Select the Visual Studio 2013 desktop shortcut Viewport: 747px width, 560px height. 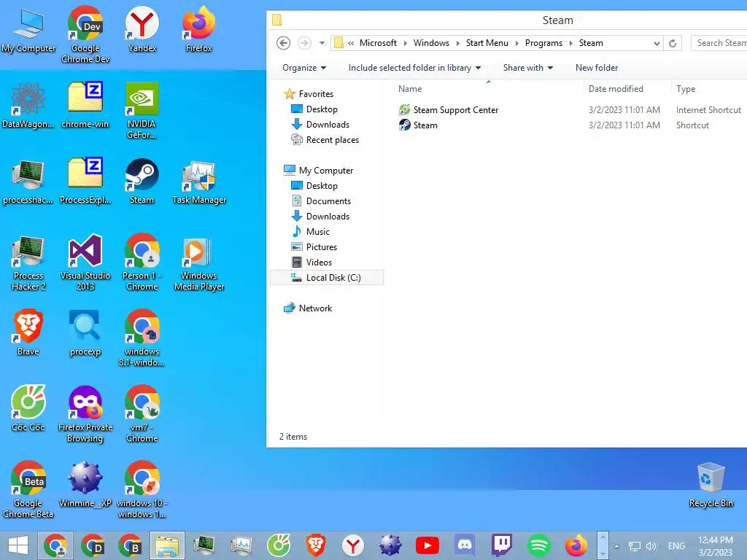tap(85, 262)
